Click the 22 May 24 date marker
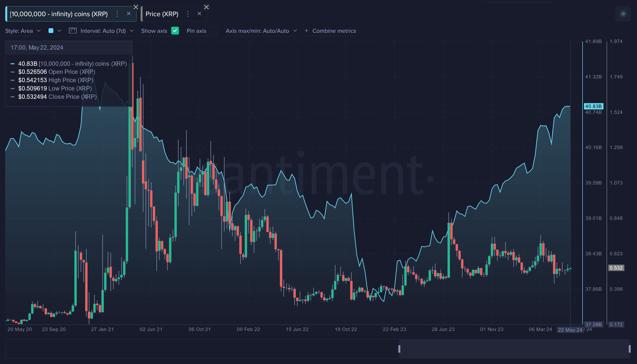The width and height of the screenshot is (637, 364). coord(570,330)
